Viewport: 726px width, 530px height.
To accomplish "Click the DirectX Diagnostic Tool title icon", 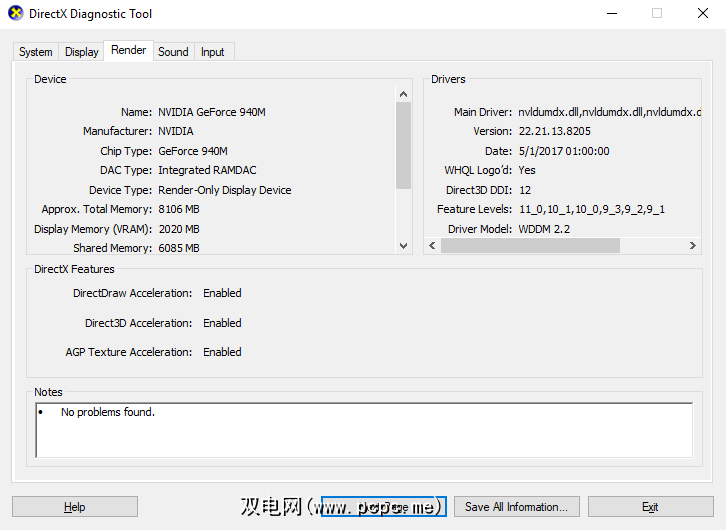I will tap(16, 13).
